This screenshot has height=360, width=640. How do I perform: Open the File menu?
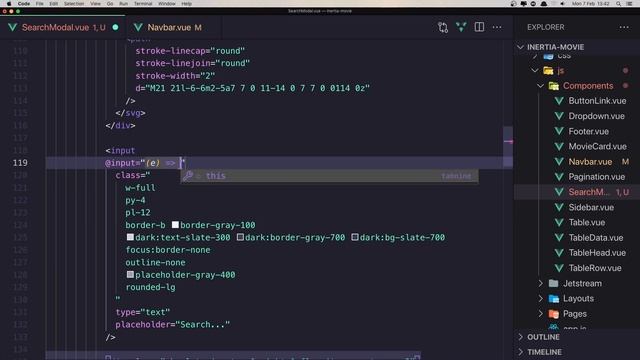[x=40, y=4]
